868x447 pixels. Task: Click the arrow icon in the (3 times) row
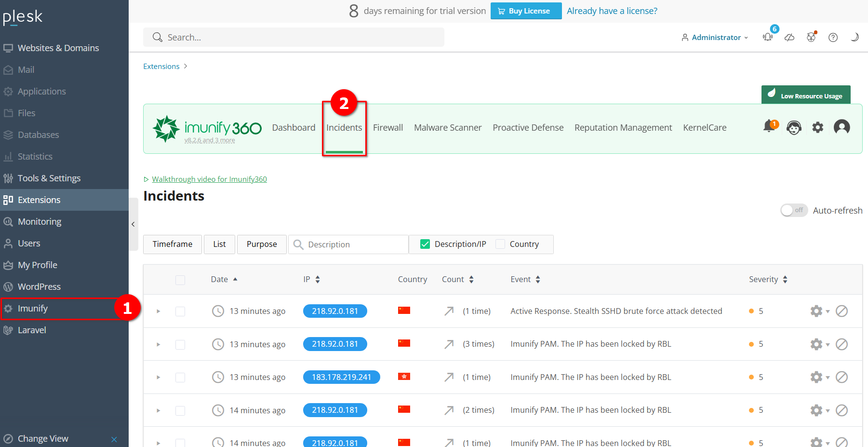(x=449, y=344)
